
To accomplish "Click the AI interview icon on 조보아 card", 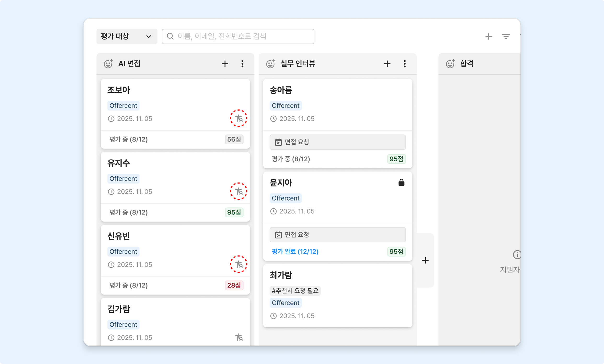I will click(239, 118).
